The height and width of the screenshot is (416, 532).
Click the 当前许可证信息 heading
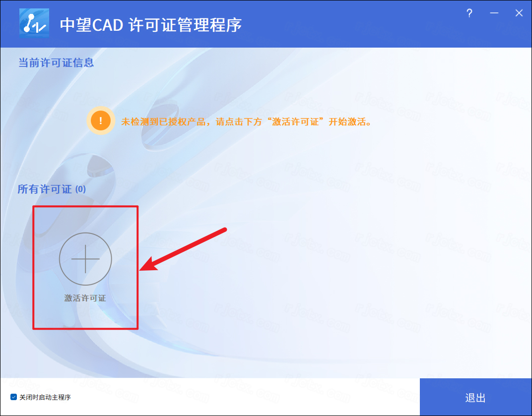56,62
